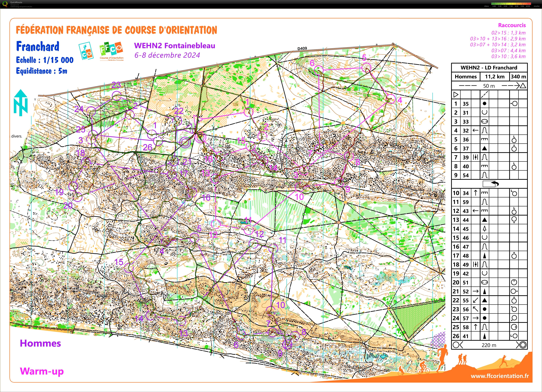542x392 pixels.
Task: Click control code 59 in the table
Action: tap(466, 202)
